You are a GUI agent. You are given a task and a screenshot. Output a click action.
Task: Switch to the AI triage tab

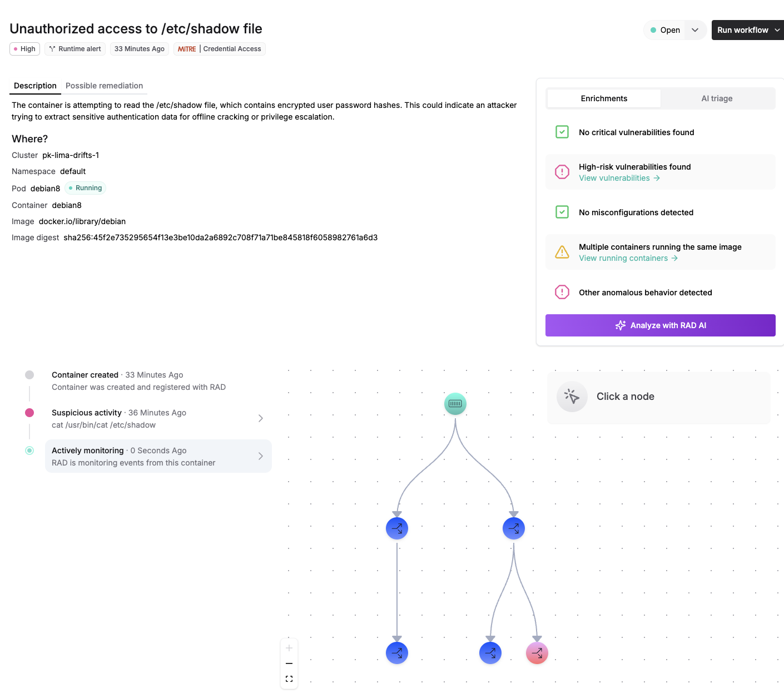point(717,98)
